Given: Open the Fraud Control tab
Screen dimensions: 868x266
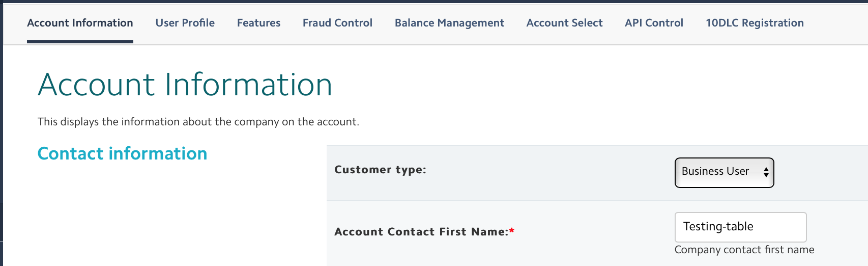Looking at the screenshot, I should [337, 23].
